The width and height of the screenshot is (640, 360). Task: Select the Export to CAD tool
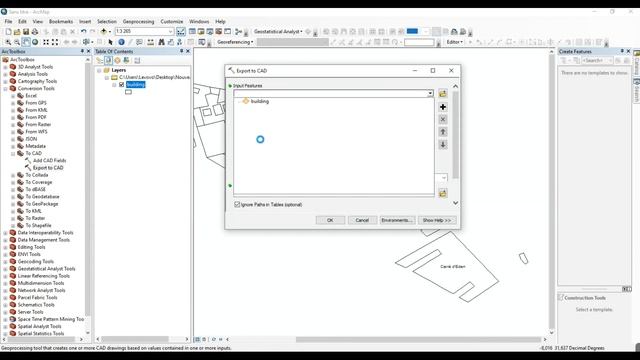48,168
